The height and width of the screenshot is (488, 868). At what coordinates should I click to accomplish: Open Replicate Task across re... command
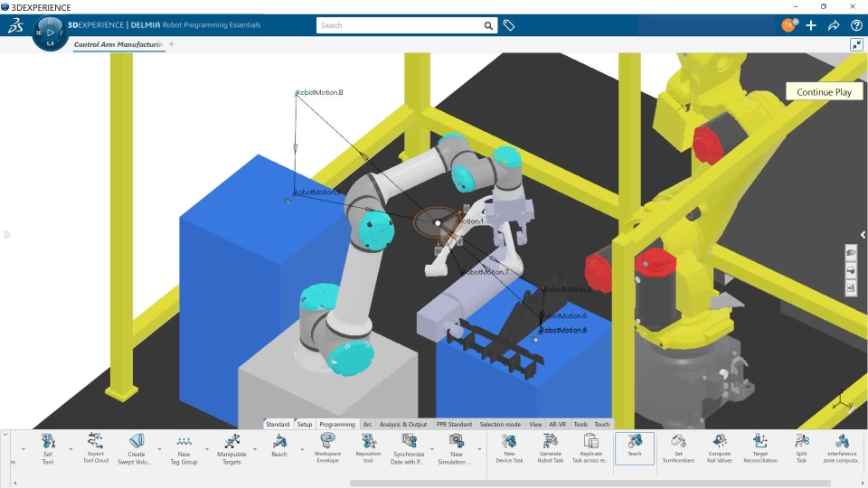[590, 449]
